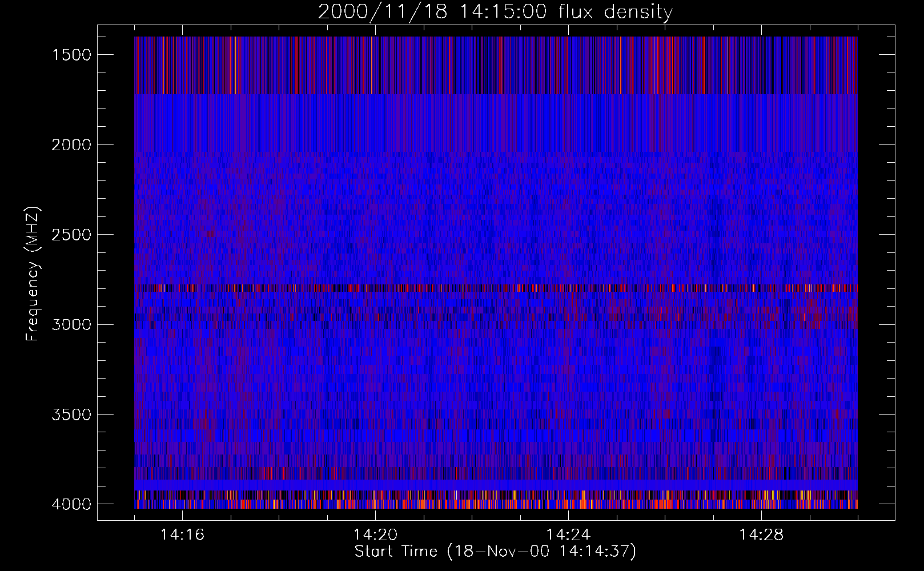Image resolution: width=924 pixels, height=571 pixels.
Task: Select the 3500 frequency tick label
Action: pos(71,415)
